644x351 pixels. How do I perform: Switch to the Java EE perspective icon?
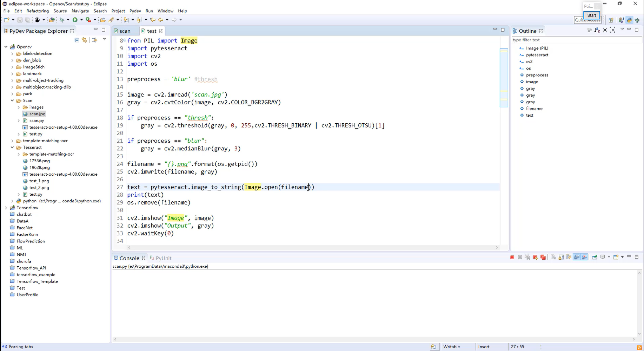pyautogui.click(x=621, y=20)
